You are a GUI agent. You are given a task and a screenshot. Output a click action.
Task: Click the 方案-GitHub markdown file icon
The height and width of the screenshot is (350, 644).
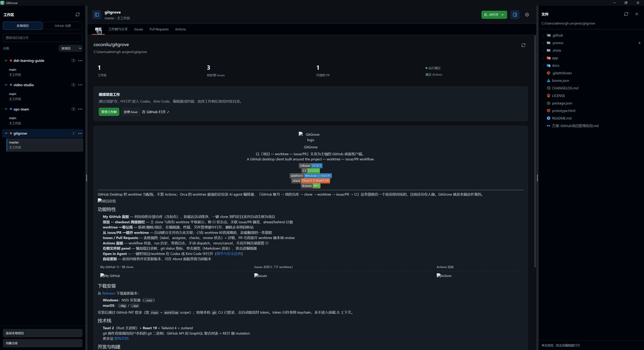[549, 126]
